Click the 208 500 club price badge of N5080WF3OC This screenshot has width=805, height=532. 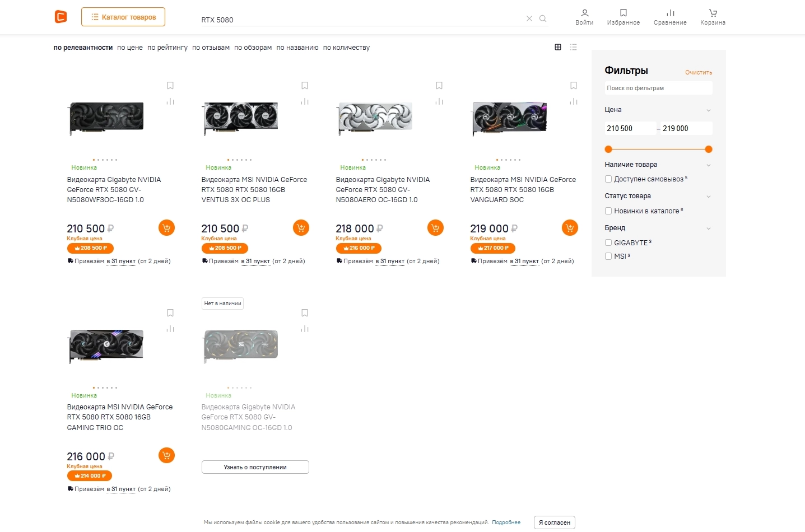click(x=90, y=248)
